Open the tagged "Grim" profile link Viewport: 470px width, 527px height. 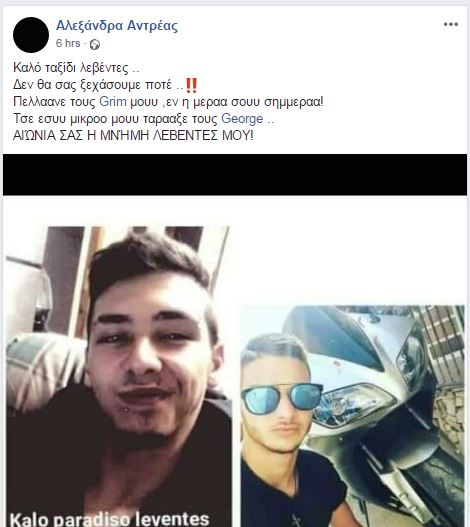[x=113, y=102]
